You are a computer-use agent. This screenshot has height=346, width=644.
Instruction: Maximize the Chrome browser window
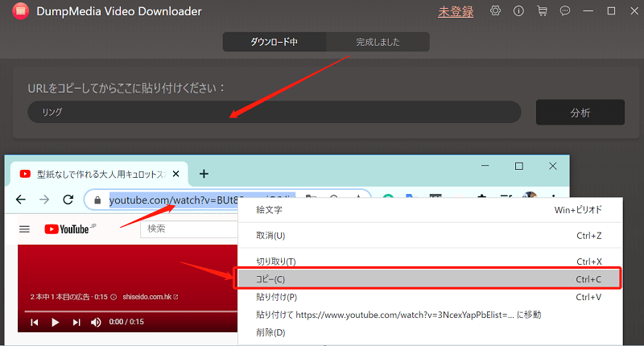point(519,166)
